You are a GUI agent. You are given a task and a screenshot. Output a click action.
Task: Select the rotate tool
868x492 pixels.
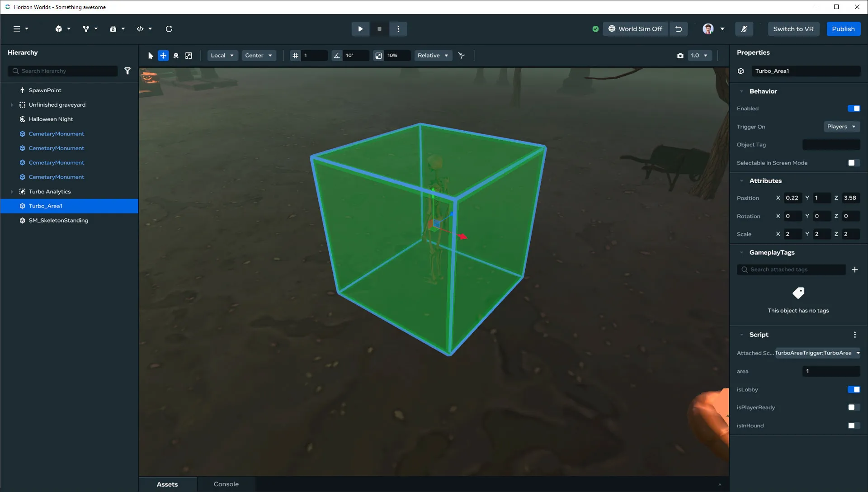coord(176,56)
